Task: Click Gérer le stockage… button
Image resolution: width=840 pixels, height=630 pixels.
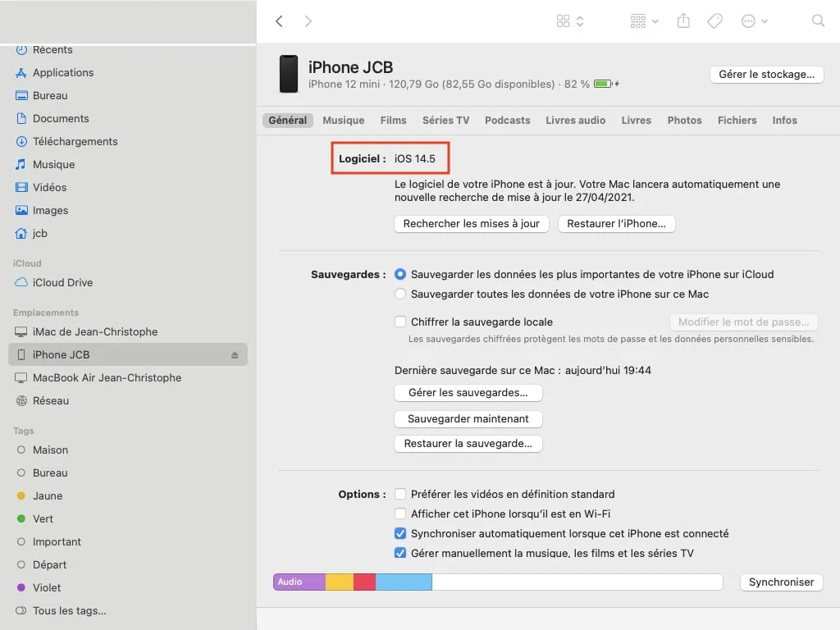Action: click(x=767, y=75)
